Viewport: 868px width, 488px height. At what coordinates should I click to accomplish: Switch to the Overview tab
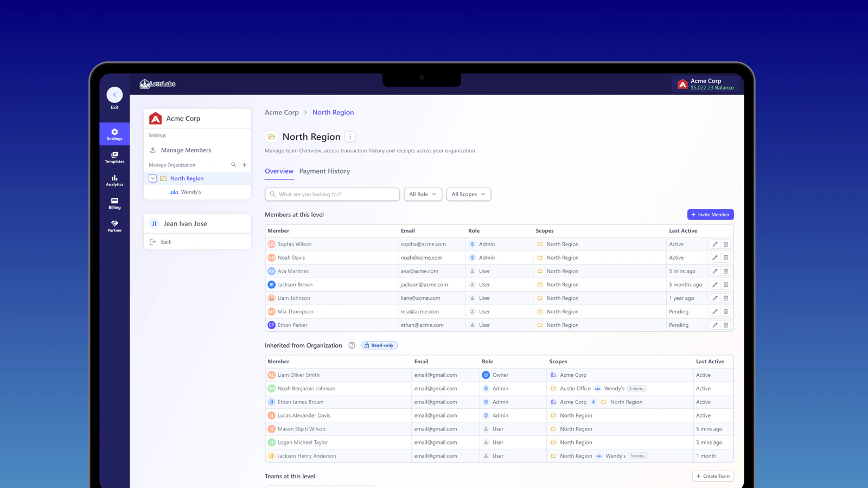[x=279, y=171]
